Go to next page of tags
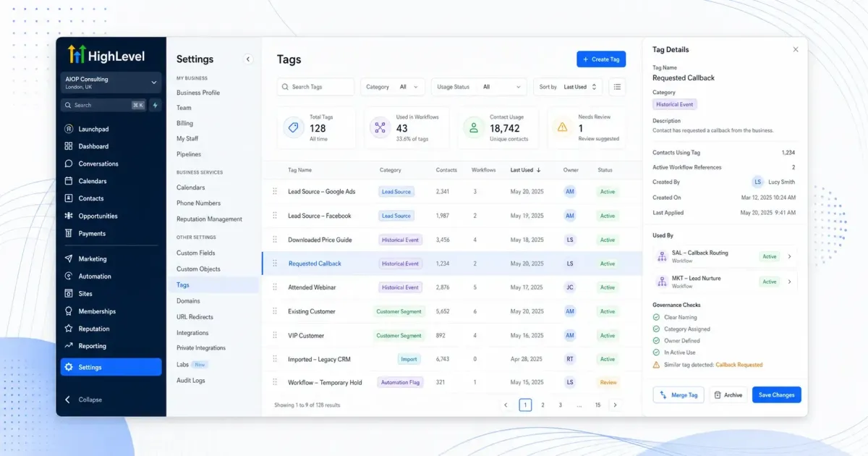Screen dimensions: 868x456 [x=616, y=405]
